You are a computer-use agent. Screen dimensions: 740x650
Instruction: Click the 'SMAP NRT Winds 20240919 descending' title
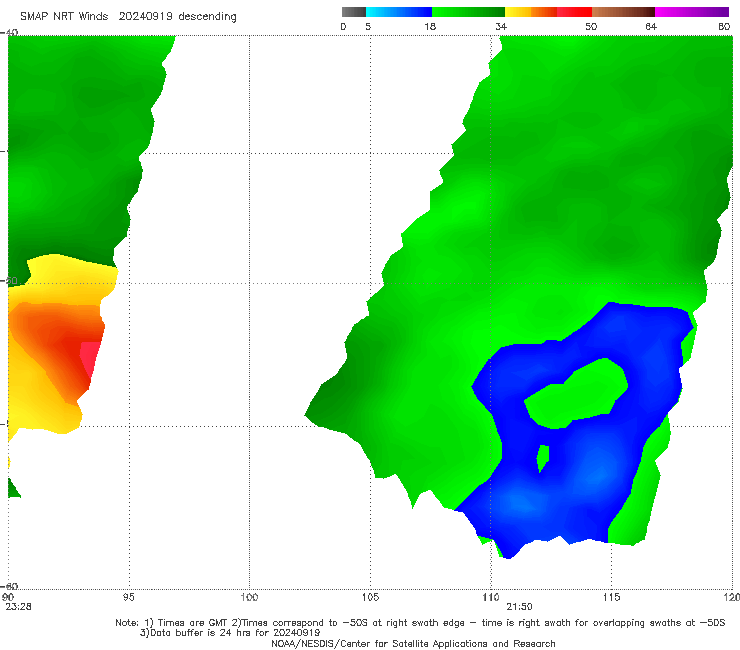pos(128,16)
